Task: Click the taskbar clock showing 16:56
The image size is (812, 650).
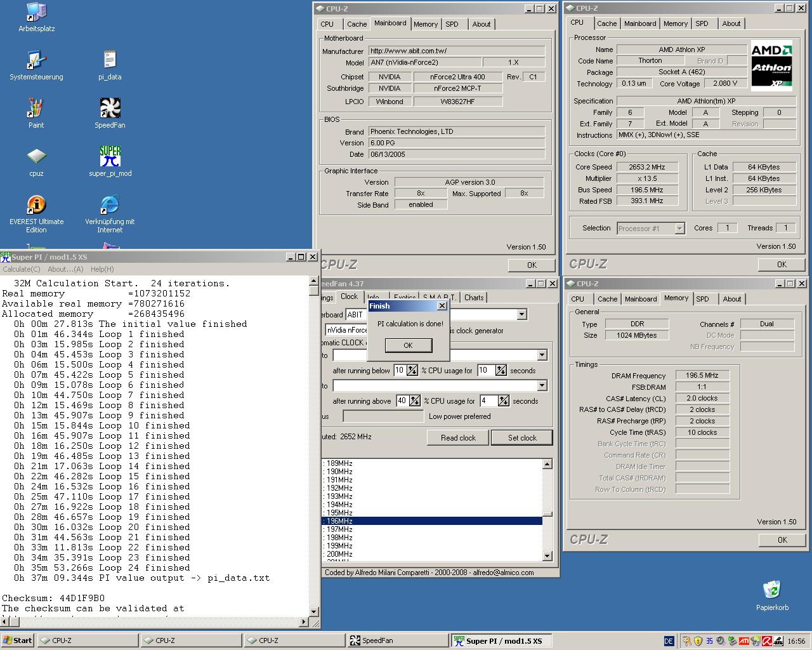Action: [x=796, y=641]
